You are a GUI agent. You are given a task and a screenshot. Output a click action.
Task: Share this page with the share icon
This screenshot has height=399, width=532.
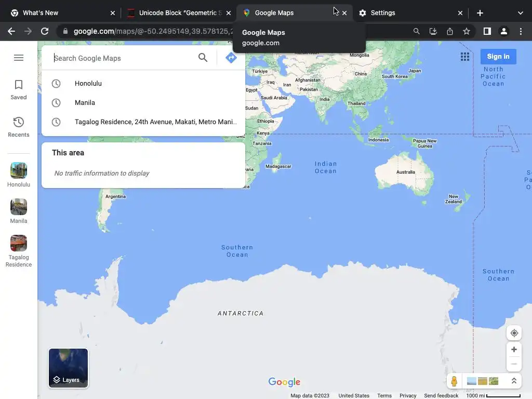450,31
